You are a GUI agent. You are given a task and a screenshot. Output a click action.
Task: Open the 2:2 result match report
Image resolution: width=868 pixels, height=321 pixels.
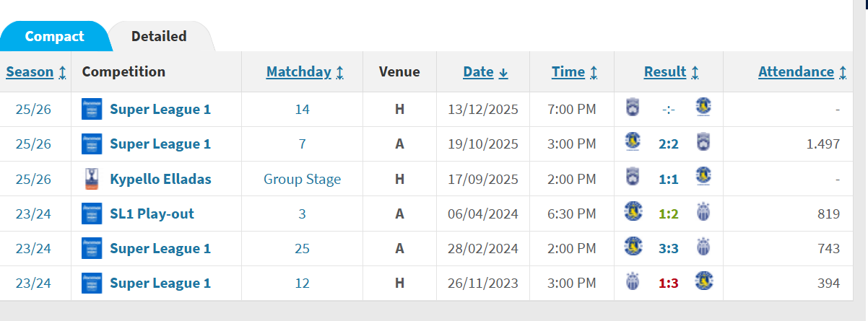668,144
